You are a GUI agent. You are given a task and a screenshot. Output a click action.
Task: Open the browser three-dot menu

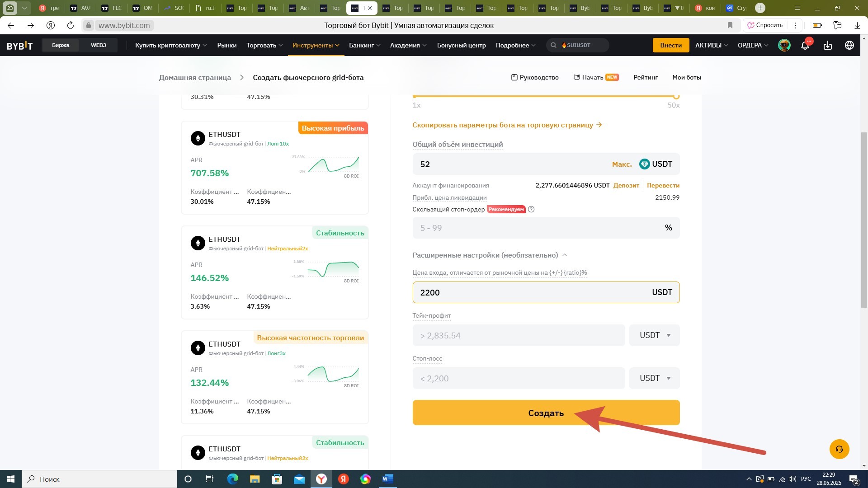point(795,25)
